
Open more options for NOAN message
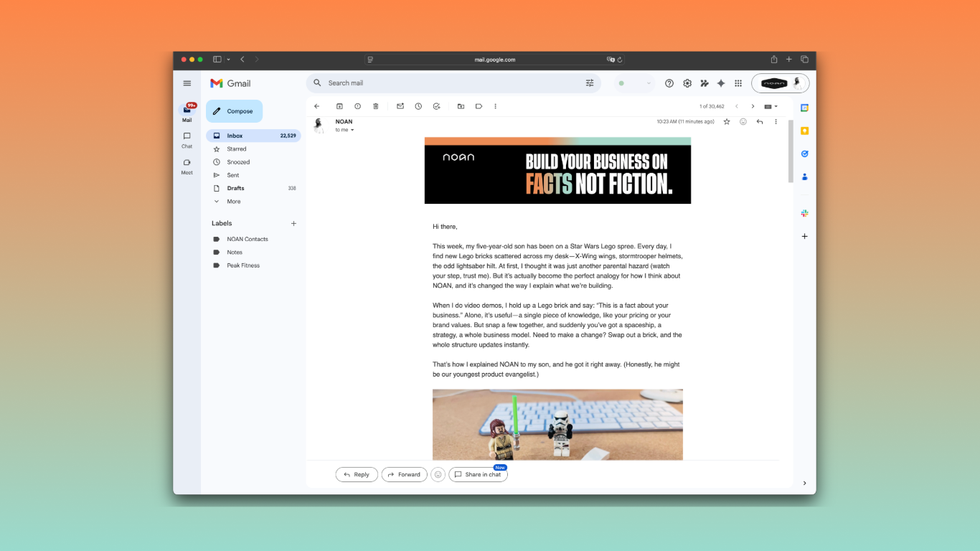point(776,122)
